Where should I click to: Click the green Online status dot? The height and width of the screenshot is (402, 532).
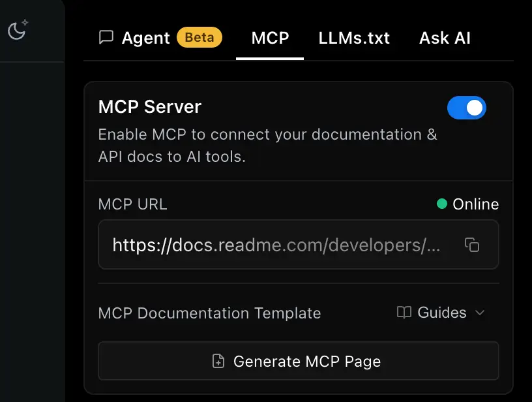click(442, 204)
